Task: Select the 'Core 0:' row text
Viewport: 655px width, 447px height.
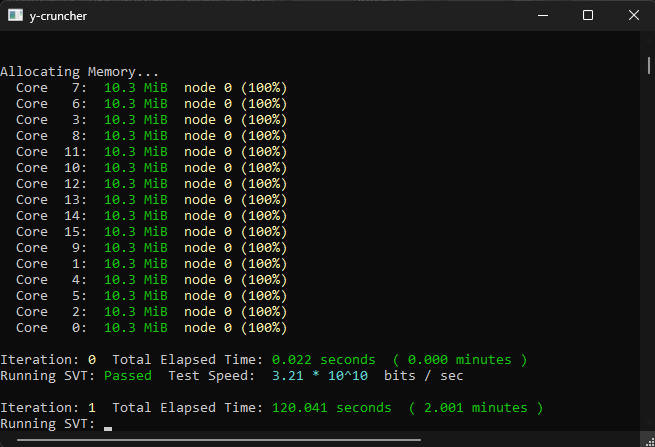Action: coord(152,328)
